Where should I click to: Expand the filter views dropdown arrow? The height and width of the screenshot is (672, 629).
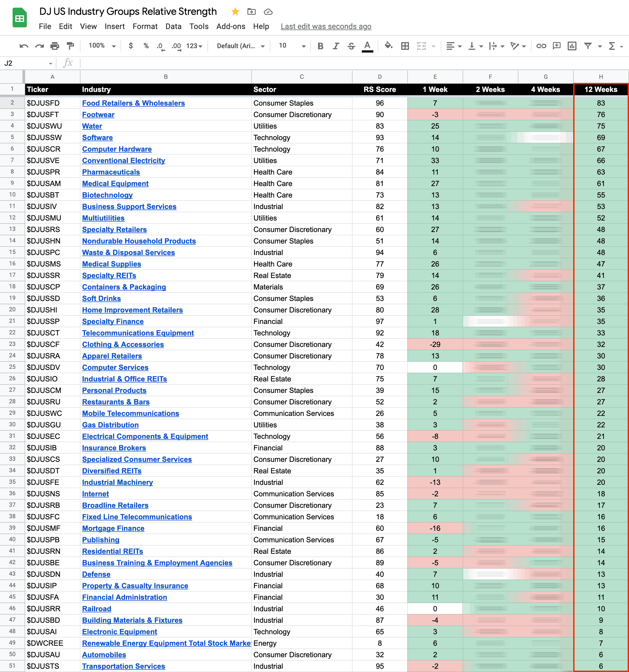click(x=600, y=46)
